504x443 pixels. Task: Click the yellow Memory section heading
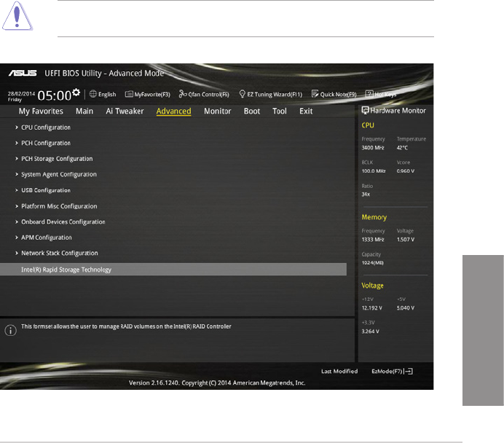click(374, 217)
